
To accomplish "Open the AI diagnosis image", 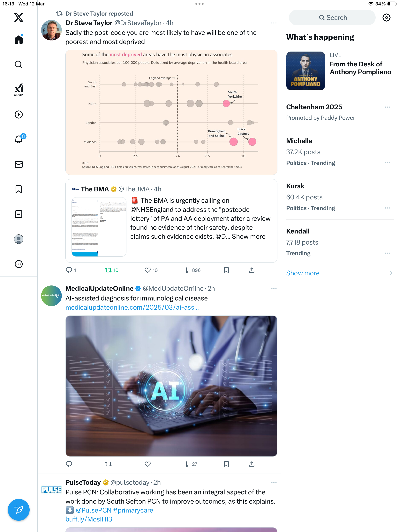I will [171, 386].
